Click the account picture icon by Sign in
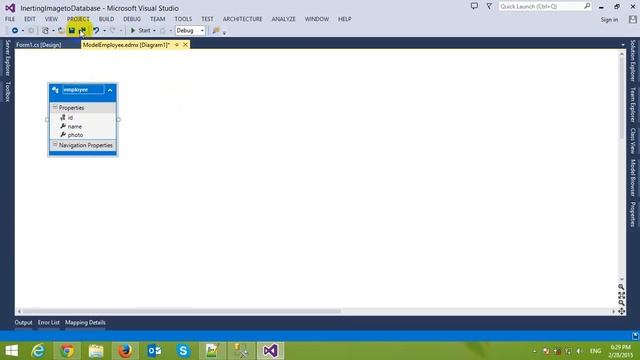Screen dimensions: 640x360 point(633,19)
